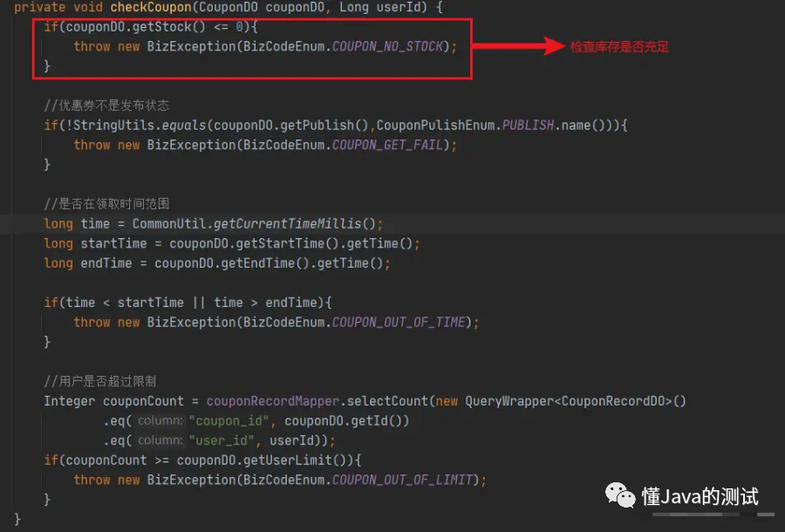Select the COUPON_OUT_OF_LIMIT constant
The height and width of the screenshot is (532, 785).
(x=402, y=480)
